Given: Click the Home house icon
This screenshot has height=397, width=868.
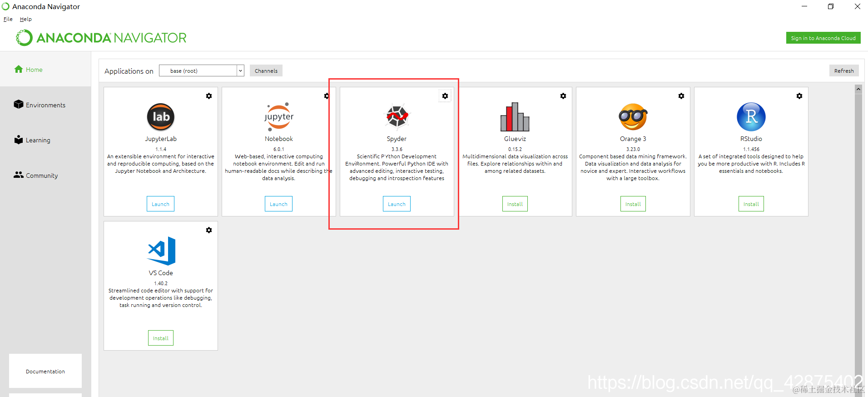Looking at the screenshot, I should click(19, 69).
